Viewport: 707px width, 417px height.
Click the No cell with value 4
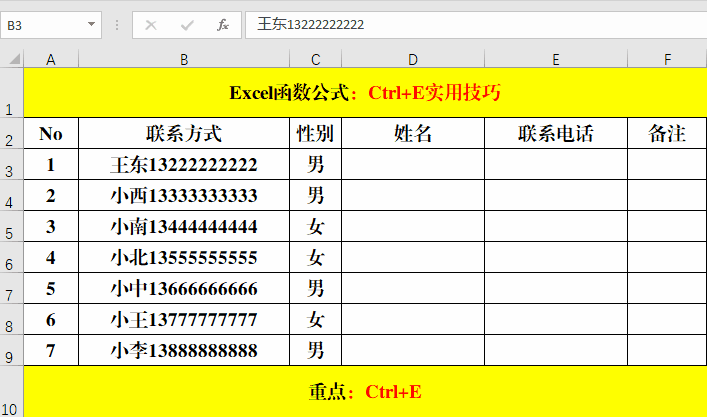tap(51, 257)
